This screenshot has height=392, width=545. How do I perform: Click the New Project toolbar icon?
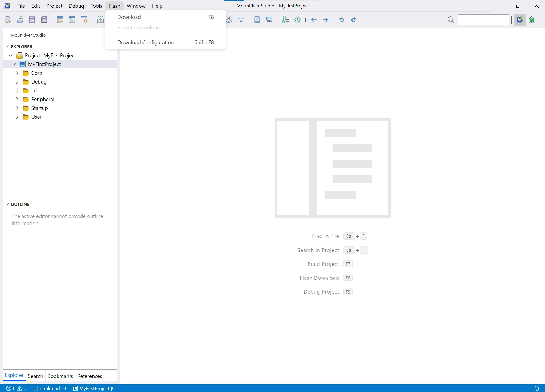click(60, 20)
